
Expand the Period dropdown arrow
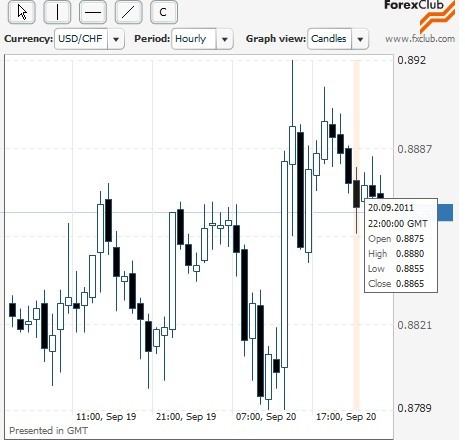pyautogui.click(x=225, y=39)
